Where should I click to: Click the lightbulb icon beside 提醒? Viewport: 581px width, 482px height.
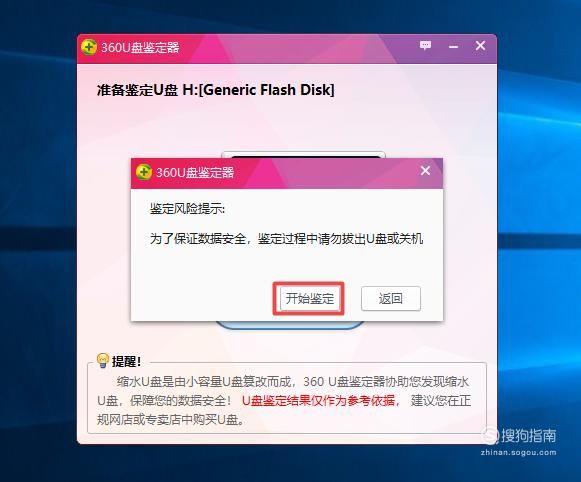(x=102, y=360)
